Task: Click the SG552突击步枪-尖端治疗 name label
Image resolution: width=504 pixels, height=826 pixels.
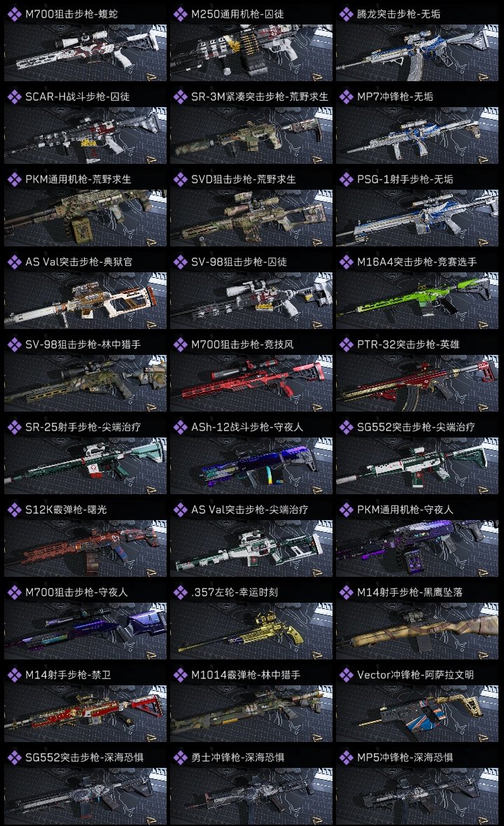Action: 416,427
